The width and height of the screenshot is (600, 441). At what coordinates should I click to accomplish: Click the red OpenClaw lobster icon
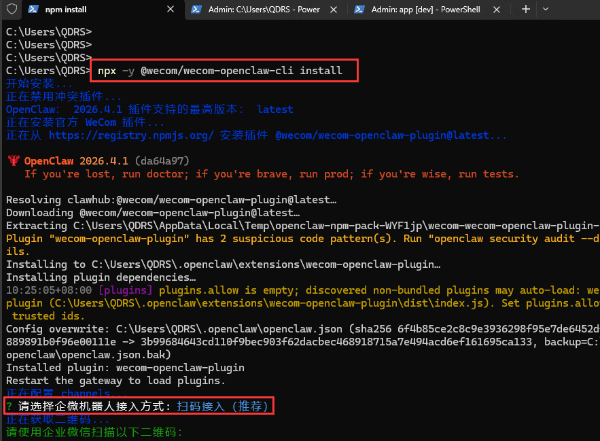(13, 160)
